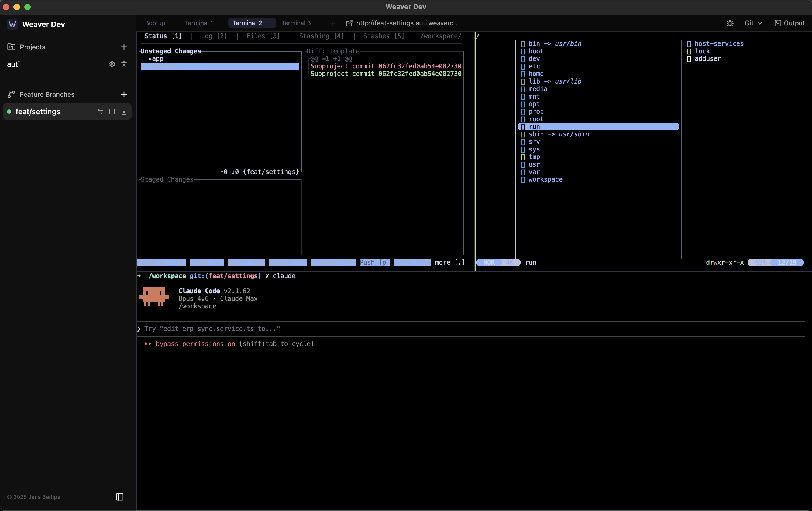Add a new feature branch

(124, 94)
